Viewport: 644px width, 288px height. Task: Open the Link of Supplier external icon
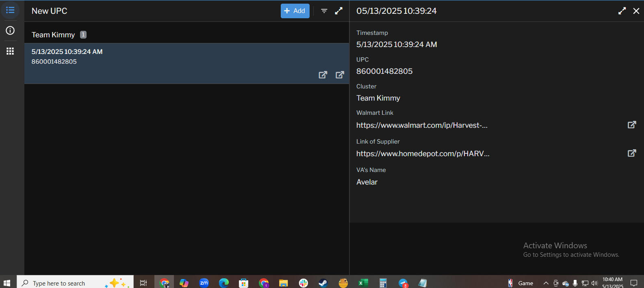tap(631, 153)
